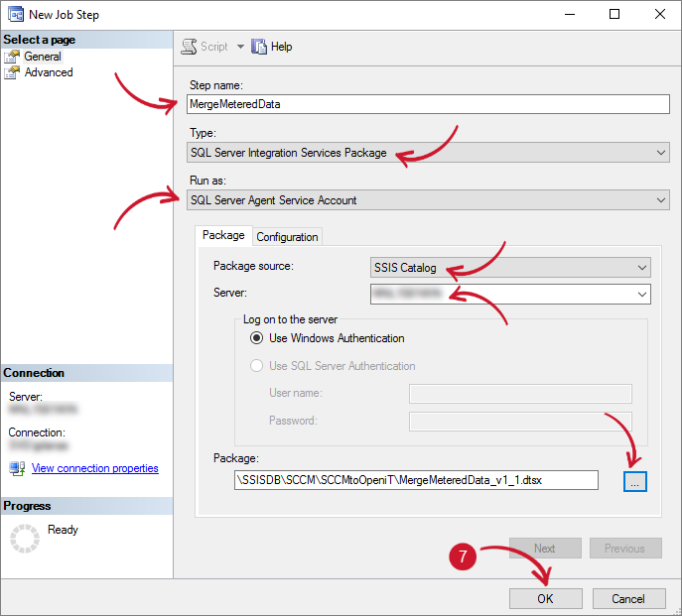Screen dimensions: 682x616
Task: Select Use Windows Authentication radio button
Action: (x=256, y=338)
